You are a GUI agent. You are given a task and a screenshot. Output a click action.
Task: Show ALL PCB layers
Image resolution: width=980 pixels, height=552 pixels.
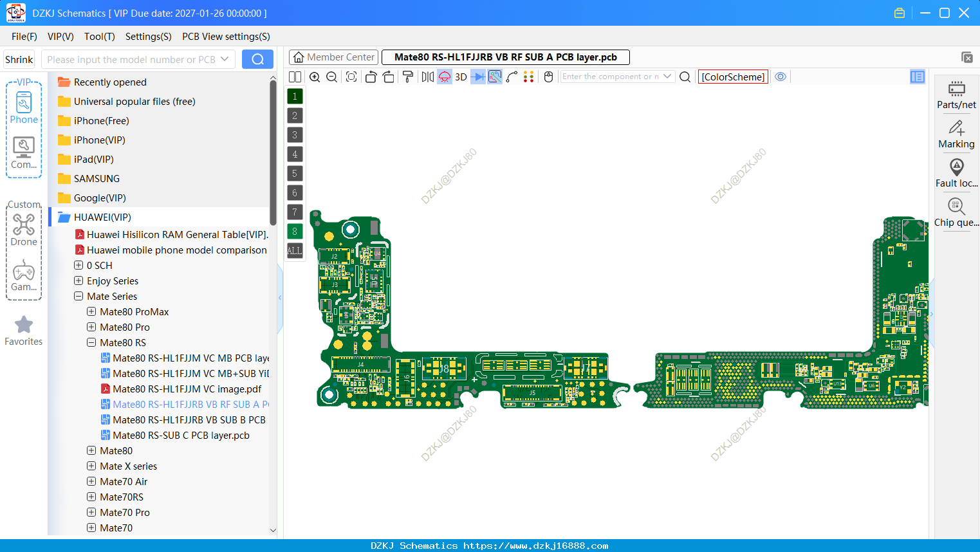click(295, 251)
